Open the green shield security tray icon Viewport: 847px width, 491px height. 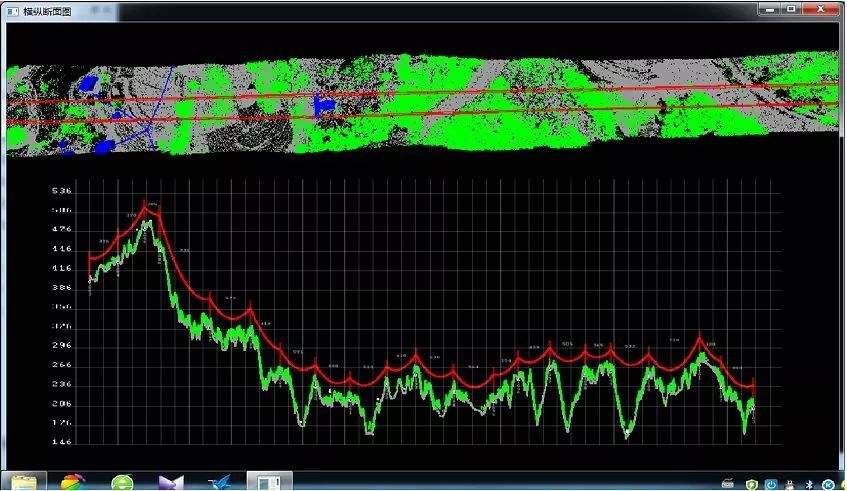751,485
